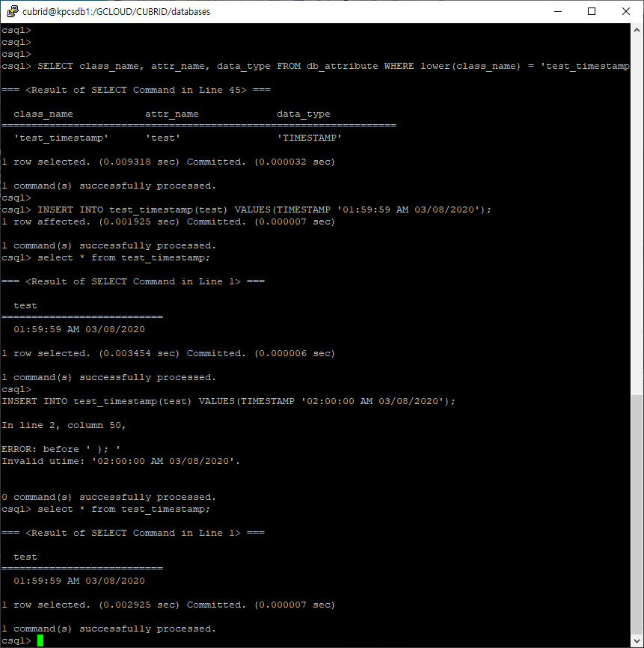The width and height of the screenshot is (644, 648).
Task: Click 'Result of SELECT Command in Line 45'
Action: tap(136, 90)
